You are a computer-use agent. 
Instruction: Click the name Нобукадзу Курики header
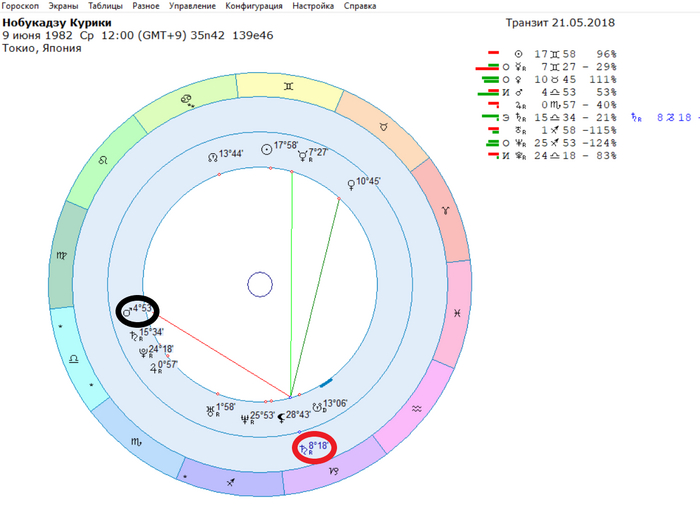pyautogui.click(x=57, y=23)
